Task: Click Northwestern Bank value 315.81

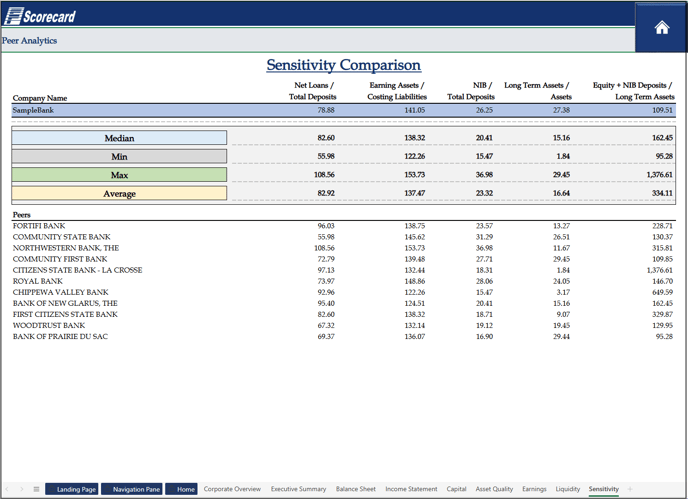Action: [x=662, y=248]
